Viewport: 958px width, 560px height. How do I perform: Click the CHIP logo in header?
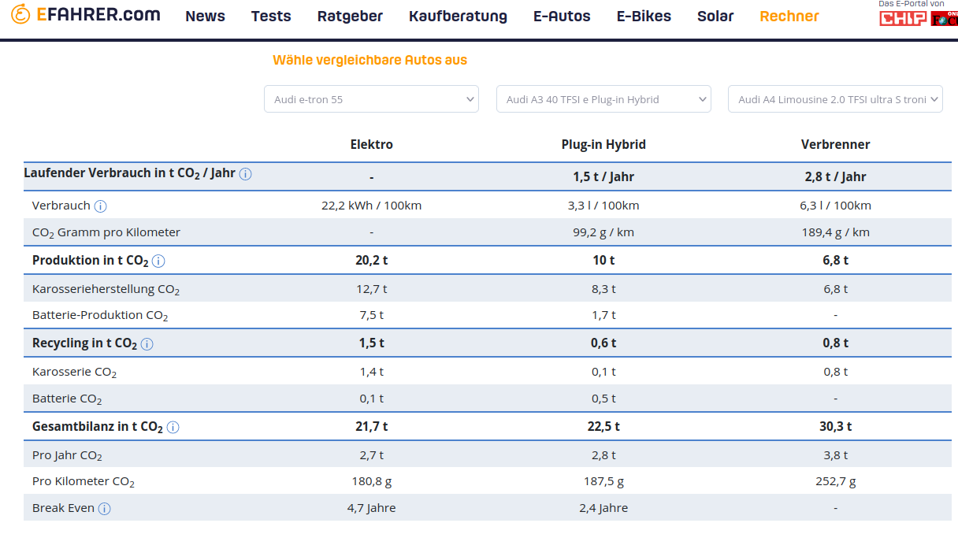(x=903, y=19)
